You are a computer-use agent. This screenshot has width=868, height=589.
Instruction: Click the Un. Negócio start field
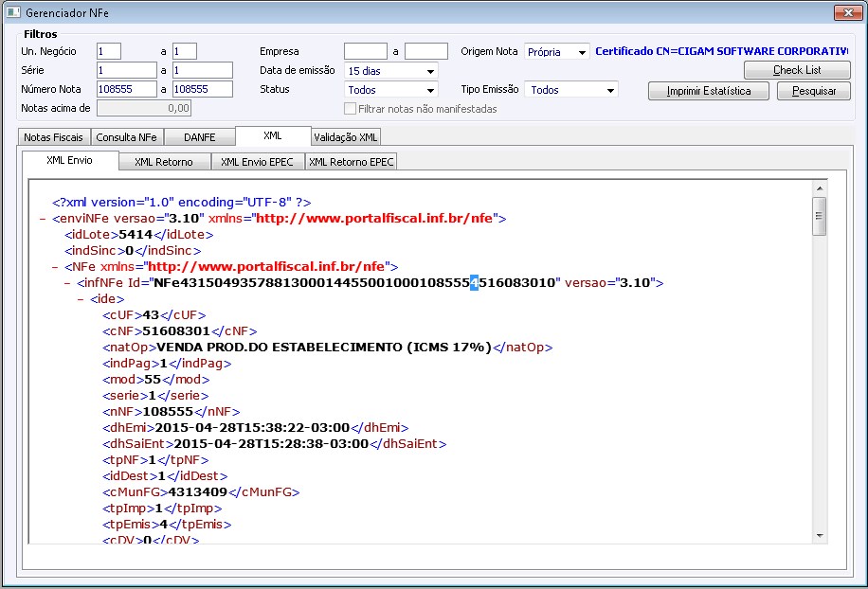[109, 51]
